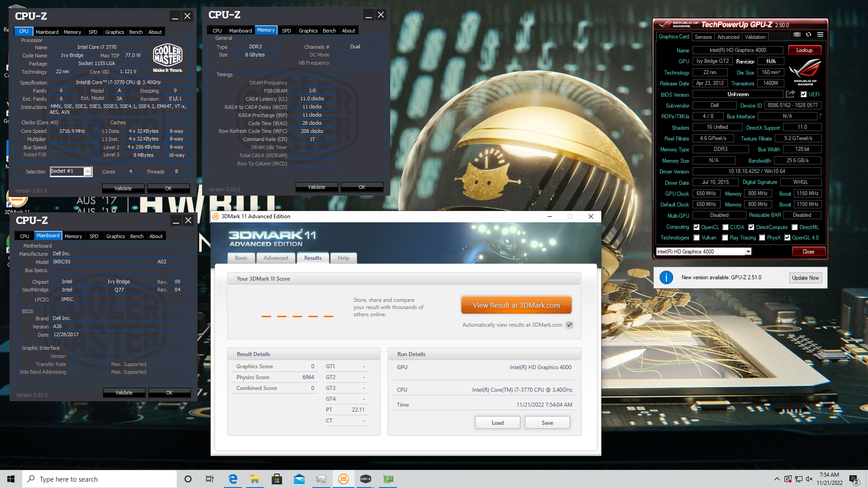Screen dimensions: 868x488
Task: Take a GPU-Z screenshot with camera icon
Action: [797, 35]
